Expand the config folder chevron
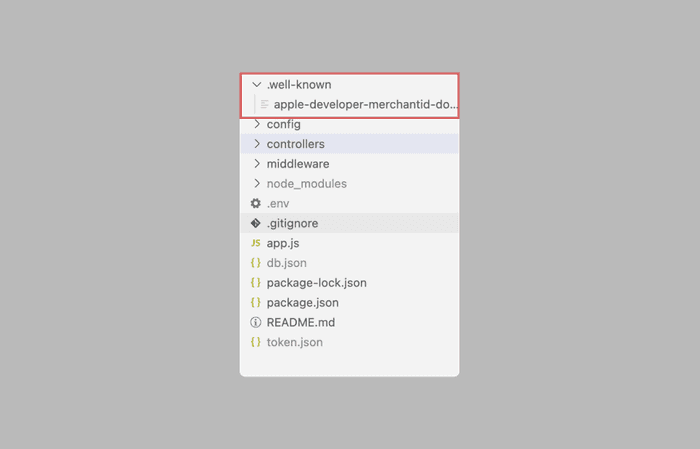The image size is (700, 449). pyautogui.click(x=257, y=124)
